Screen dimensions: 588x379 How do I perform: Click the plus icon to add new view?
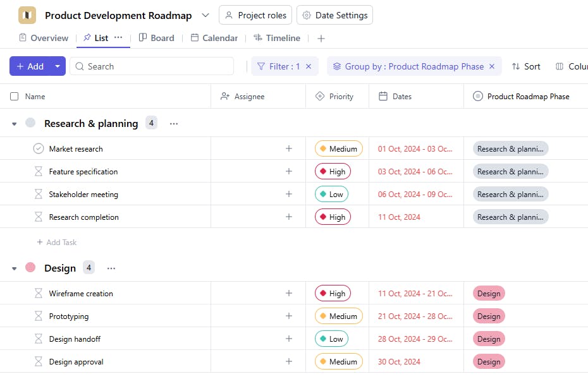[321, 39]
